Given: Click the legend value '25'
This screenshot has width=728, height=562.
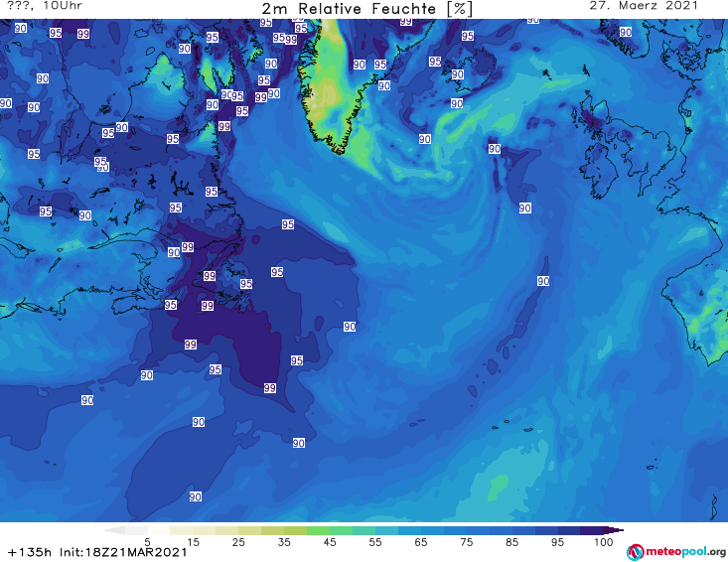Looking at the screenshot, I should [238, 542].
